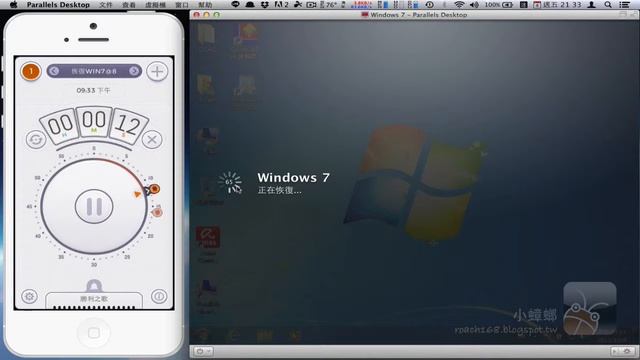Click the 76° temperature status item

pos(329,4)
